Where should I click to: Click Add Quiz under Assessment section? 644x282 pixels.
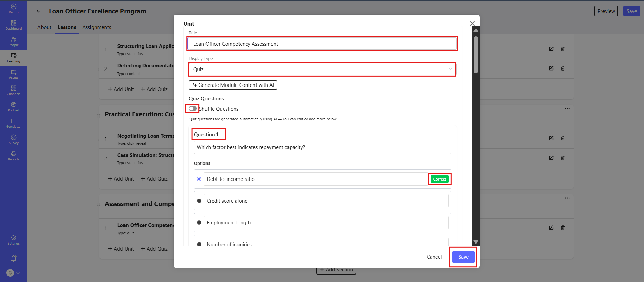tap(154, 249)
